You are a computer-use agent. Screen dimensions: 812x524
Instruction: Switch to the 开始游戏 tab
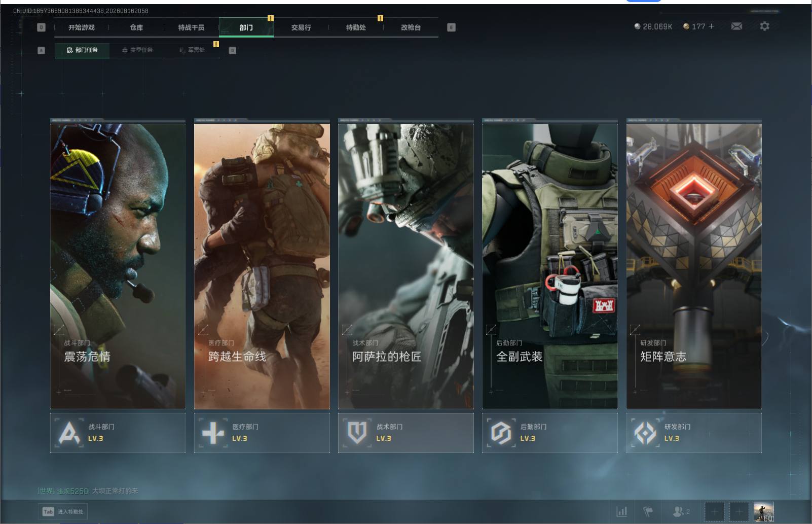pyautogui.click(x=82, y=27)
